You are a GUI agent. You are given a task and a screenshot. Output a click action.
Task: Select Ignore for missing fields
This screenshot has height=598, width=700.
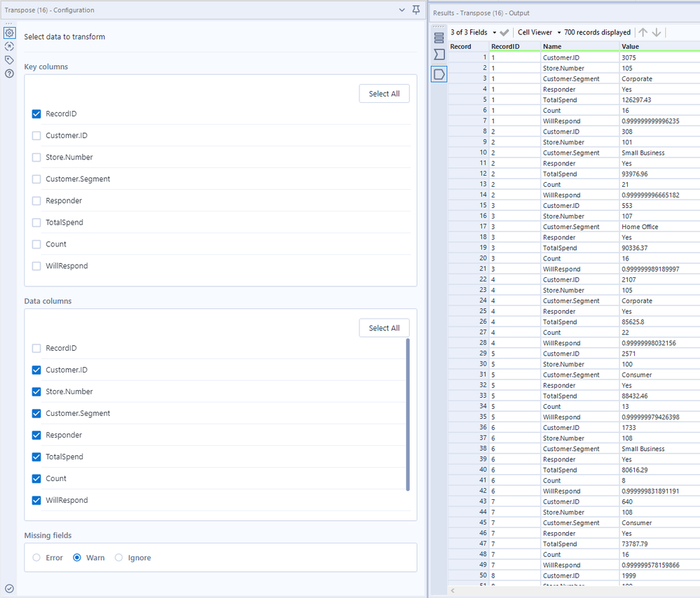118,557
